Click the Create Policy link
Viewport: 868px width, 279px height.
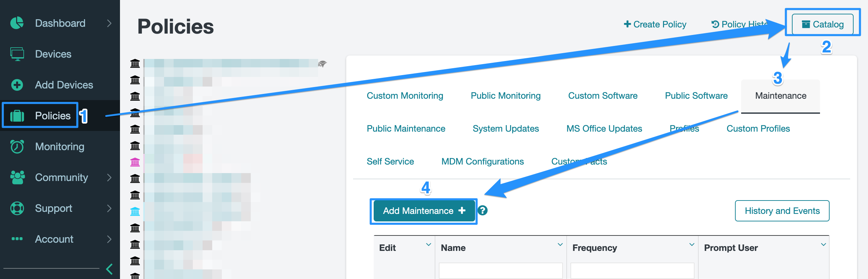click(655, 24)
